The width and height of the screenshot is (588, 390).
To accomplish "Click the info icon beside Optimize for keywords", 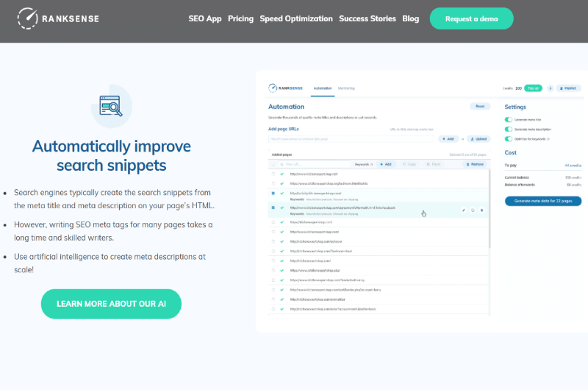I will point(548,139).
